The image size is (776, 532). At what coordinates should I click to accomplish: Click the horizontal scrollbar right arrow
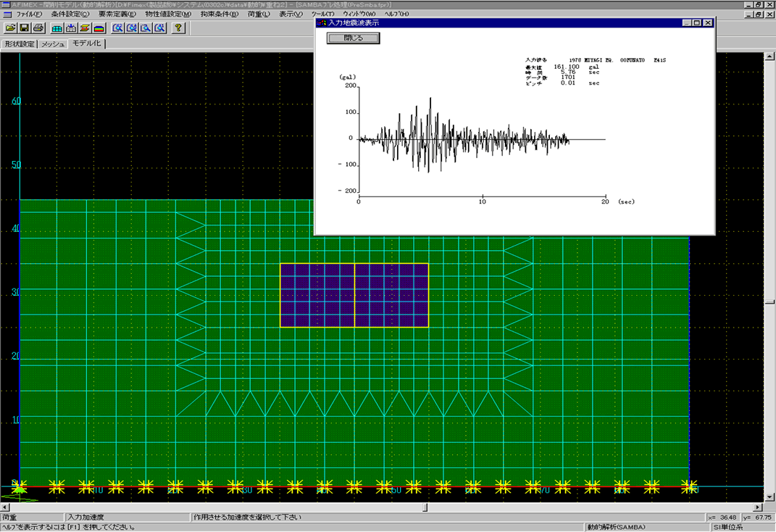[x=757, y=507]
